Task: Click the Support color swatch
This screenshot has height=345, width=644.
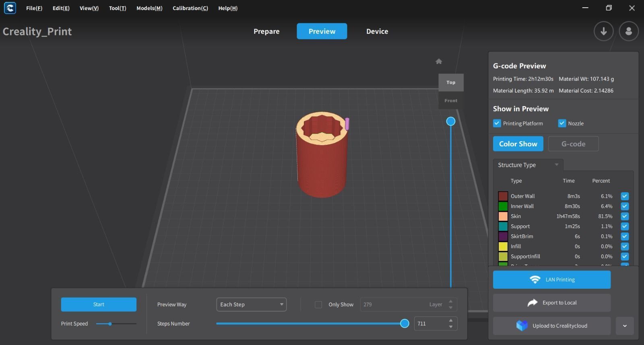Action: coord(503,226)
